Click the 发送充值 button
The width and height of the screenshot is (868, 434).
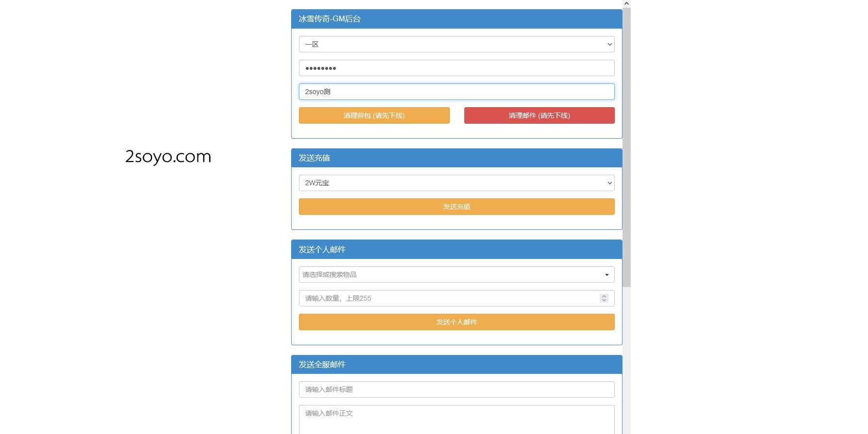[457, 207]
